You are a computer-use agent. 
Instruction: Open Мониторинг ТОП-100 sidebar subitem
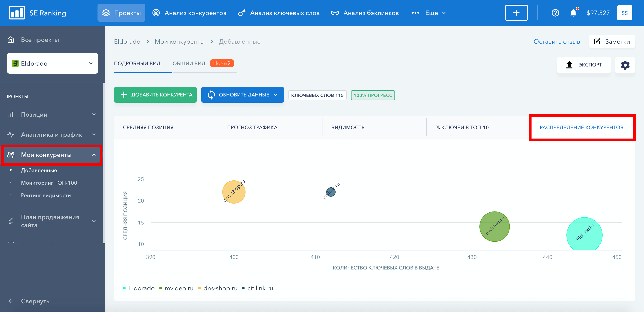49,183
